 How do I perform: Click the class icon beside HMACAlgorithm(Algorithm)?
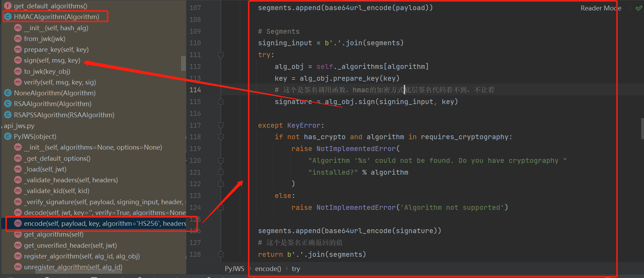(8, 17)
